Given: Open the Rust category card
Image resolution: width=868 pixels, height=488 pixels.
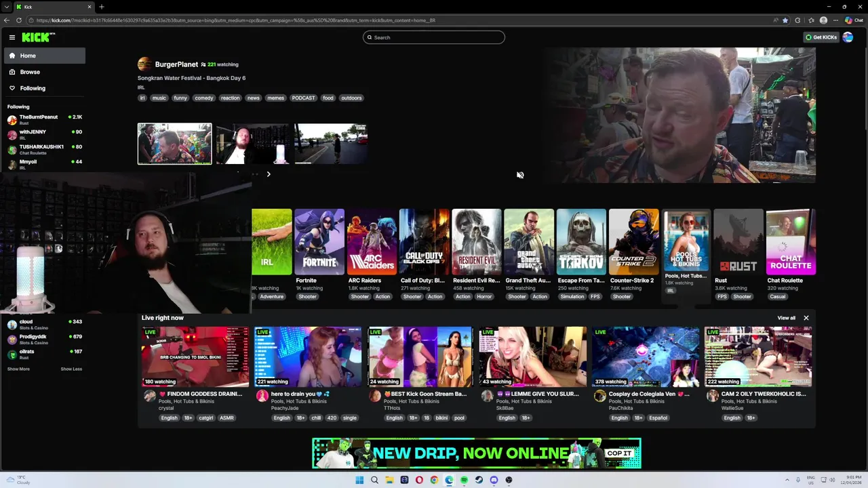Looking at the screenshot, I should tap(738, 242).
